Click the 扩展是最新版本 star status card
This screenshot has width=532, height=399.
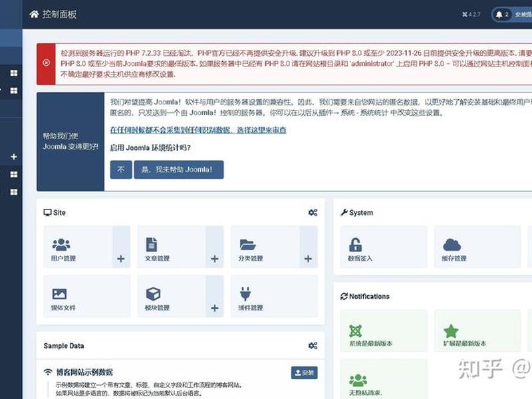pos(477,331)
